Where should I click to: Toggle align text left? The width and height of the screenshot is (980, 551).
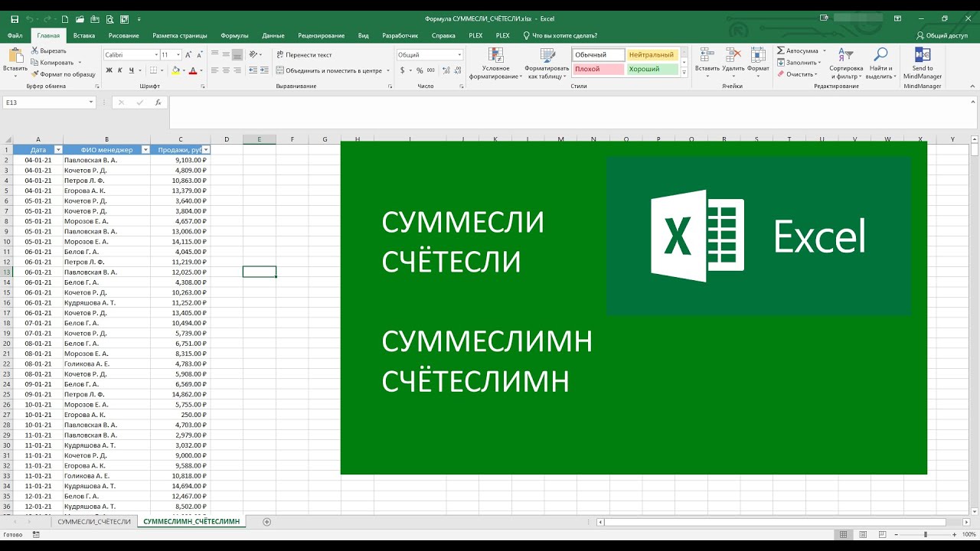click(214, 70)
